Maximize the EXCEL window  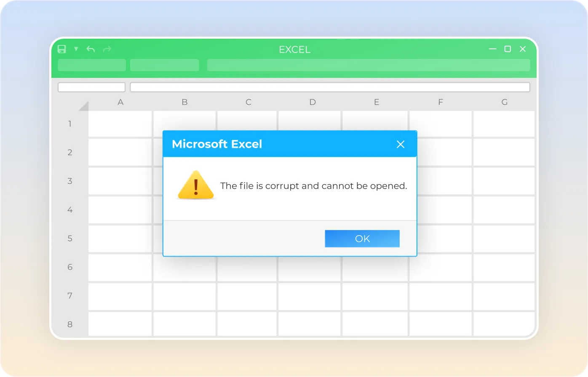click(508, 49)
